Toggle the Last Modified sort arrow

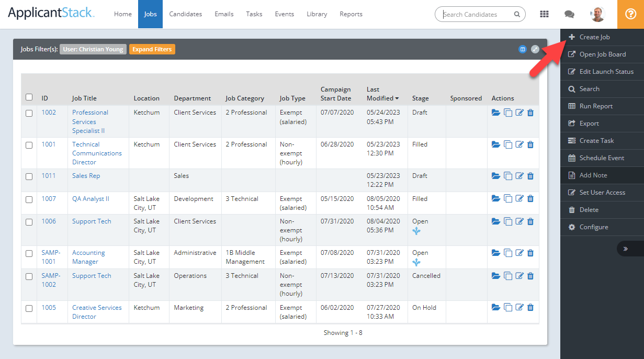pyautogui.click(x=396, y=98)
